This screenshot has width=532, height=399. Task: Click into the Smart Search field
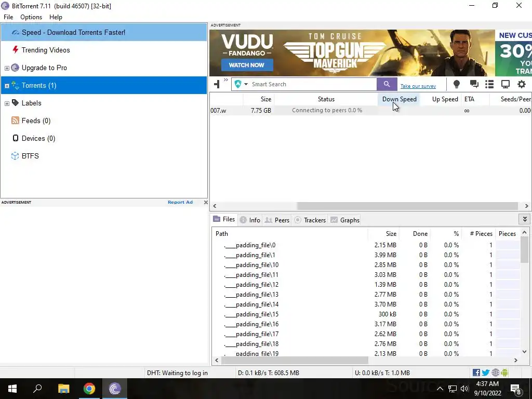click(312, 84)
